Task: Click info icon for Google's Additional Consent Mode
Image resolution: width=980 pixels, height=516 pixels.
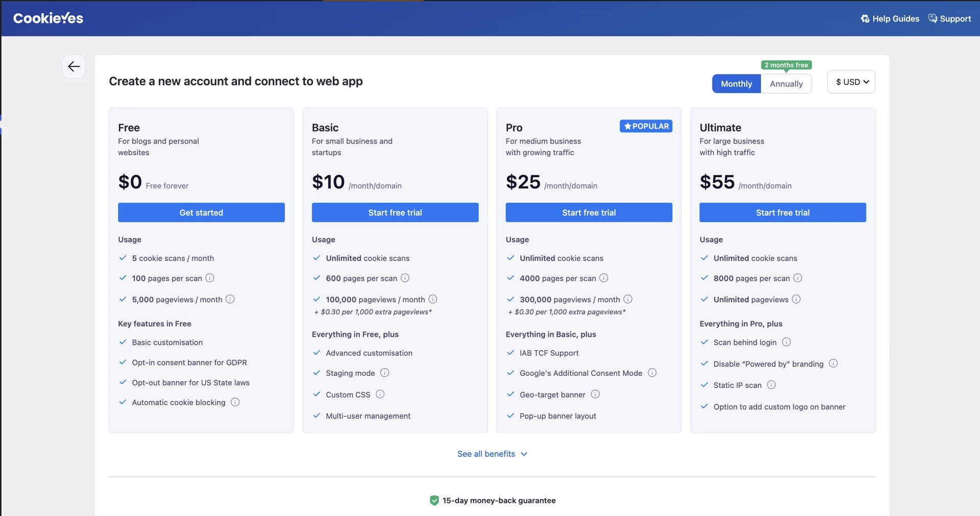Action: tap(652, 373)
